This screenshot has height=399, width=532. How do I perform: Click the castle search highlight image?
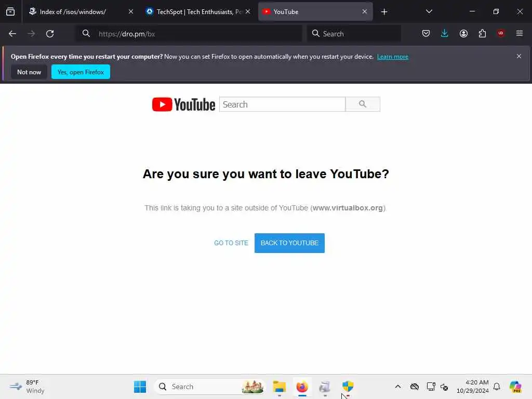(x=252, y=387)
